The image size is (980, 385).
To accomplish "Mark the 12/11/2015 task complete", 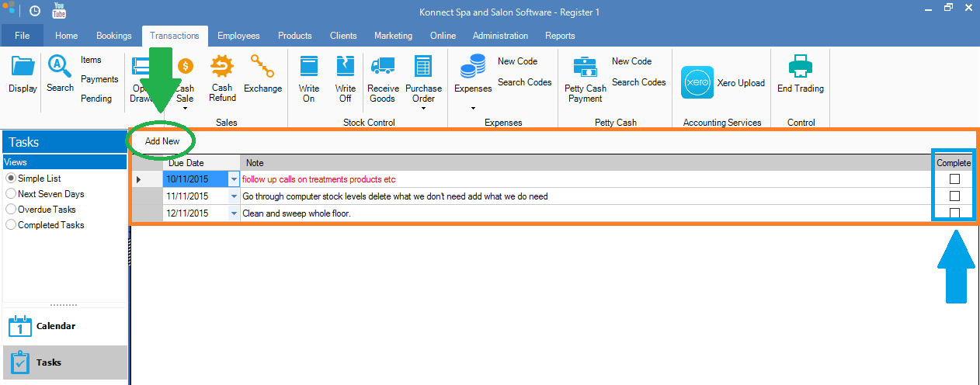I will point(955,213).
